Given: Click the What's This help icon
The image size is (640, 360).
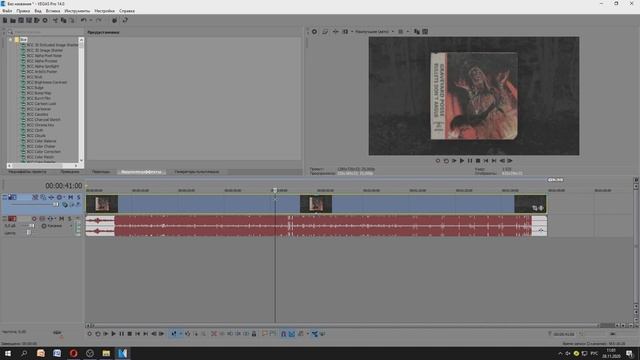Looking at the screenshot, I should point(124,20).
